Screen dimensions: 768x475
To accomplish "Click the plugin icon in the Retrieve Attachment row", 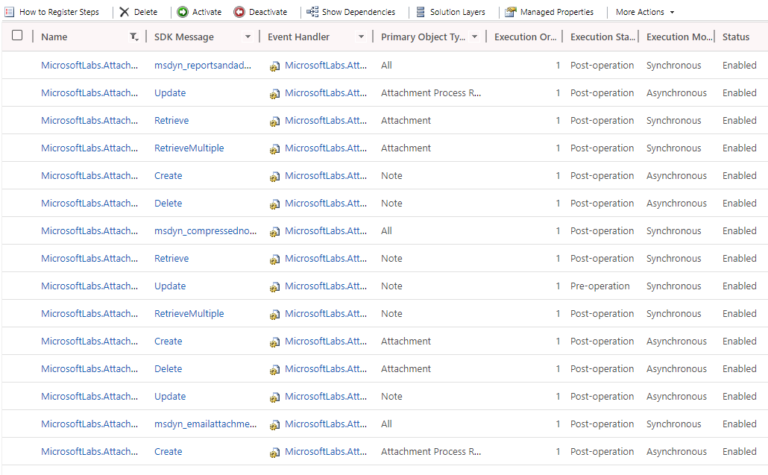I will (x=274, y=121).
